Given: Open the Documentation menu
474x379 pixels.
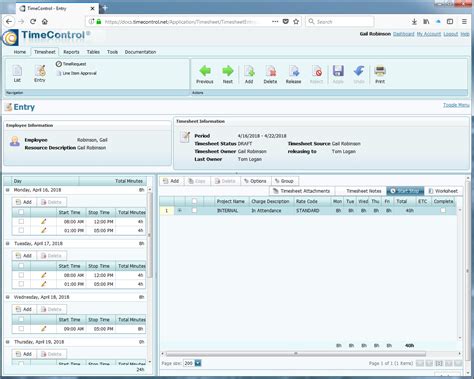Looking at the screenshot, I should point(140,52).
